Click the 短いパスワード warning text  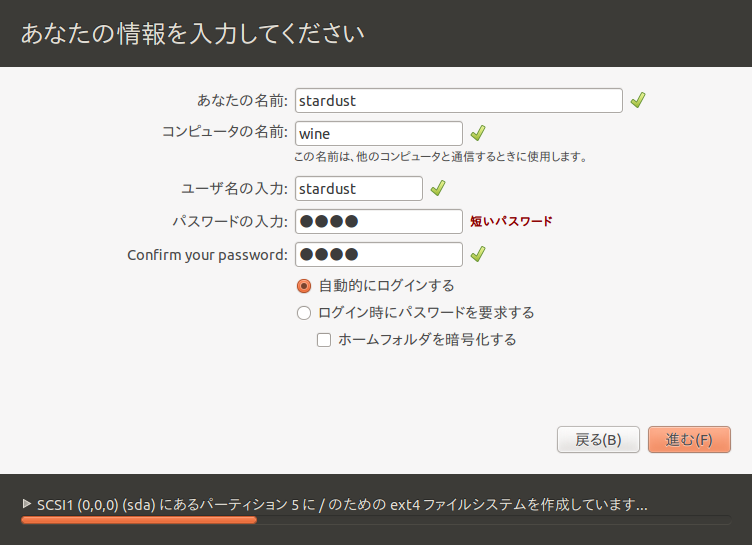511,221
